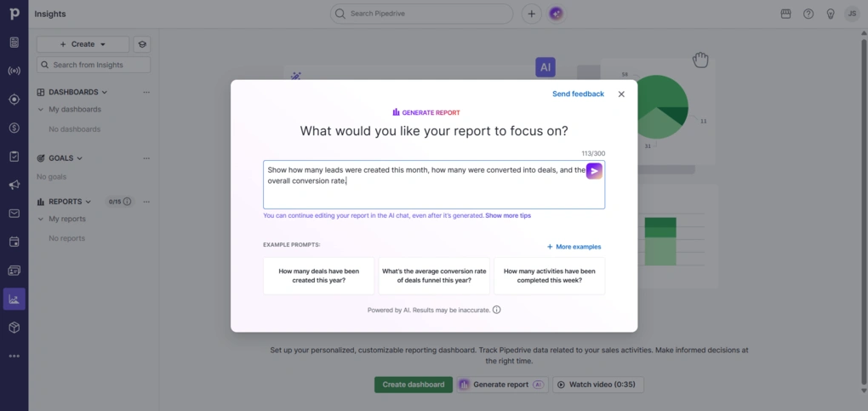This screenshot has height=411, width=868.
Task: Open the Pipedrive logo home icon
Action: tap(14, 14)
